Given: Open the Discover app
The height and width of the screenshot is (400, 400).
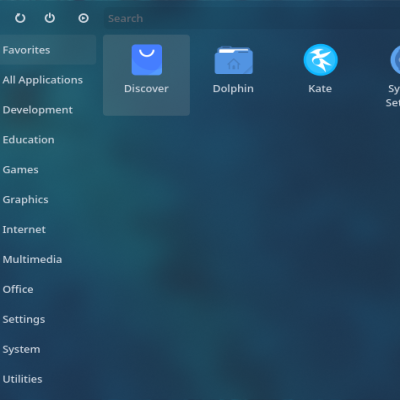Looking at the screenshot, I should pyautogui.click(x=147, y=75).
